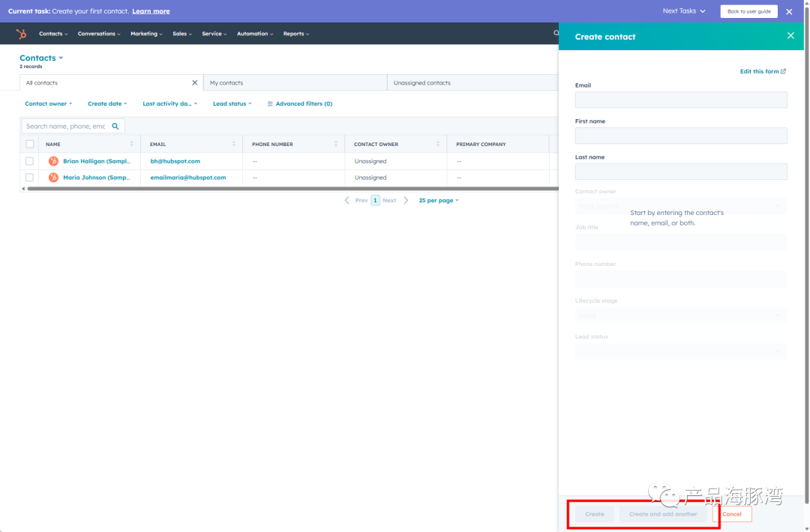Image resolution: width=810 pixels, height=532 pixels.
Task: Expand the Contact owner filter dropdown
Action: point(49,103)
